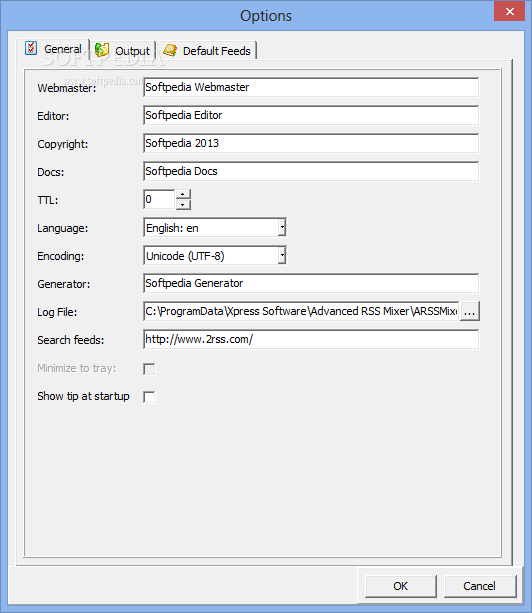Decrease TTL with the down arrow

click(x=183, y=204)
